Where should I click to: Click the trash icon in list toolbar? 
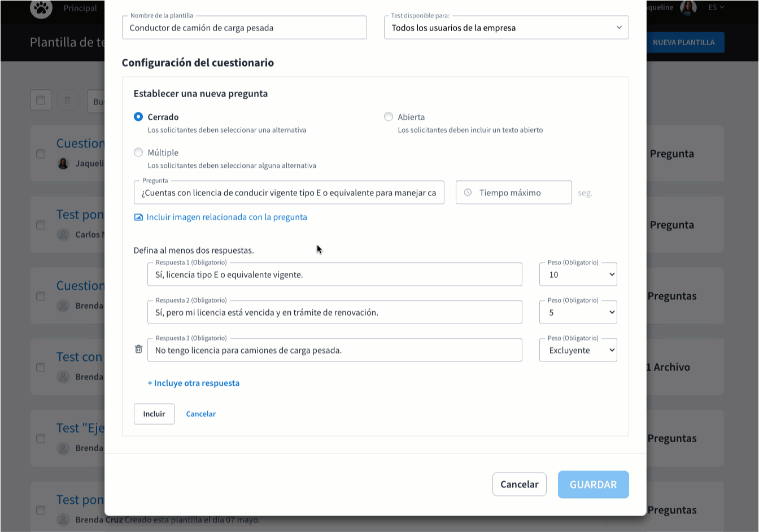(67, 101)
